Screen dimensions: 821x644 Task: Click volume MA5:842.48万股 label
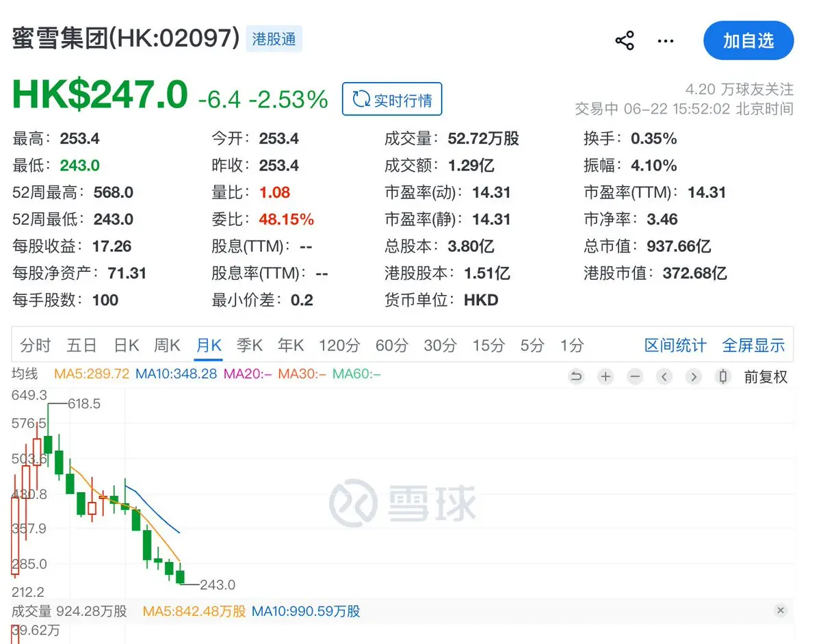194,611
